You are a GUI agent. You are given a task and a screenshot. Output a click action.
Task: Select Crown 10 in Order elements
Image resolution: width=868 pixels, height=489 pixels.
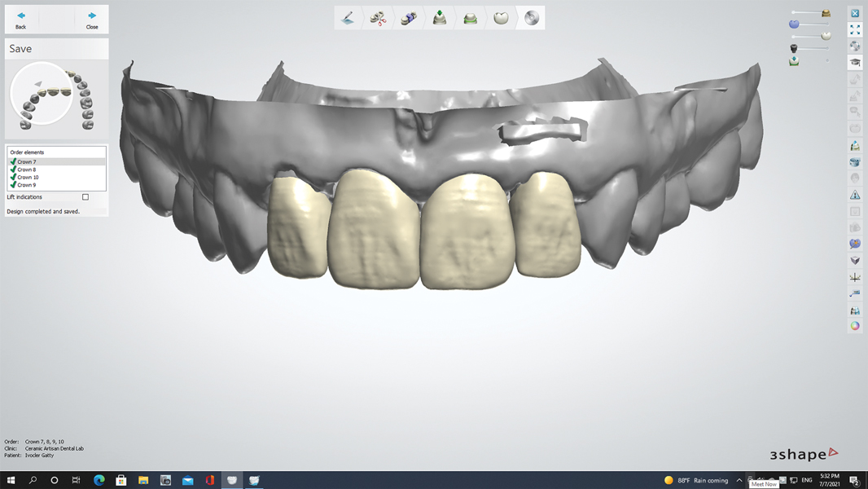pos(28,177)
